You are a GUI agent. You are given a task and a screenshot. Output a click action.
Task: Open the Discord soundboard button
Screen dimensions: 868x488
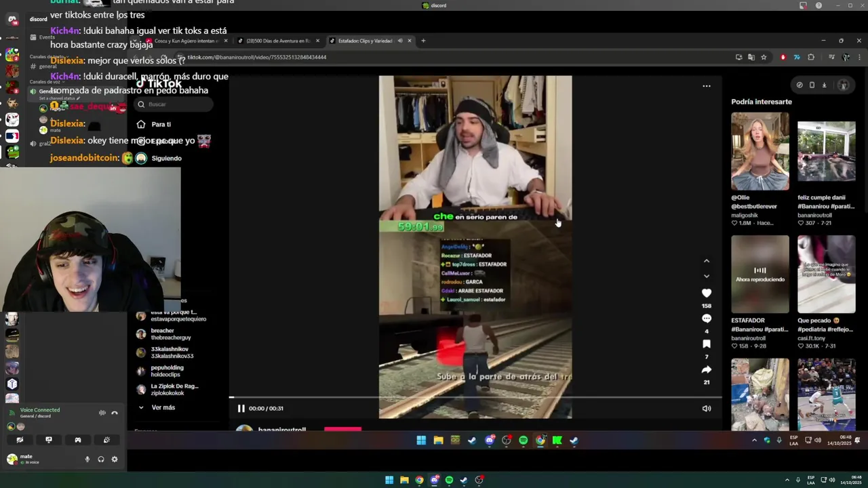[x=107, y=440]
